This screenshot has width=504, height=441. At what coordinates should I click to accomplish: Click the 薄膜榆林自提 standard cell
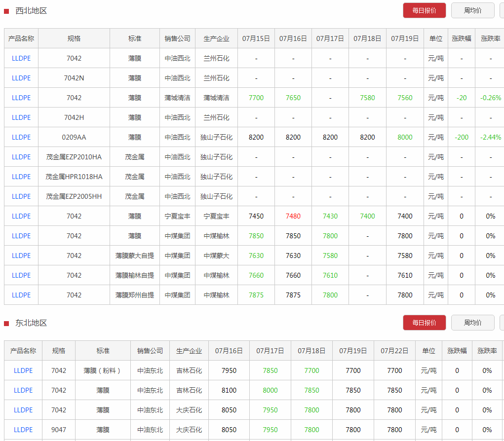pos(135,275)
